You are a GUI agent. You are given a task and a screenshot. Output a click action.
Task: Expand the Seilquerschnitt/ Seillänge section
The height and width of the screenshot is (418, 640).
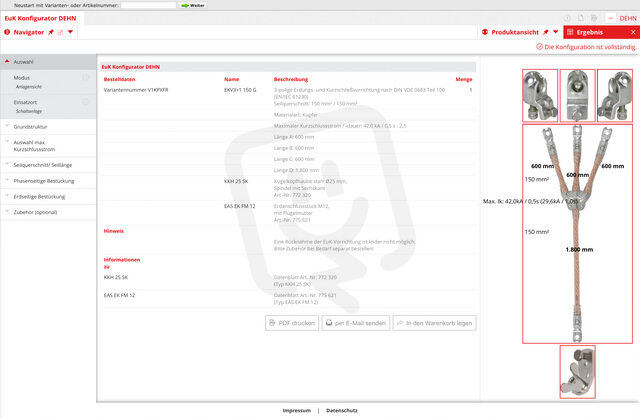point(48,165)
